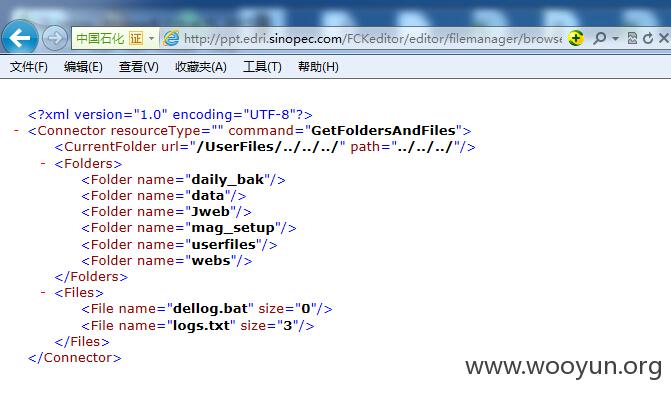The width and height of the screenshot is (671, 395).
Task: Click the closing </Connector> tag
Action: pyautogui.click(x=75, y=358)
